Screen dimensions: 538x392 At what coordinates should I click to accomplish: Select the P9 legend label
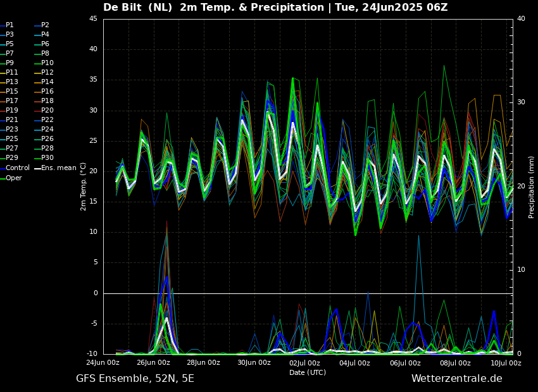(x=9, y=63)
